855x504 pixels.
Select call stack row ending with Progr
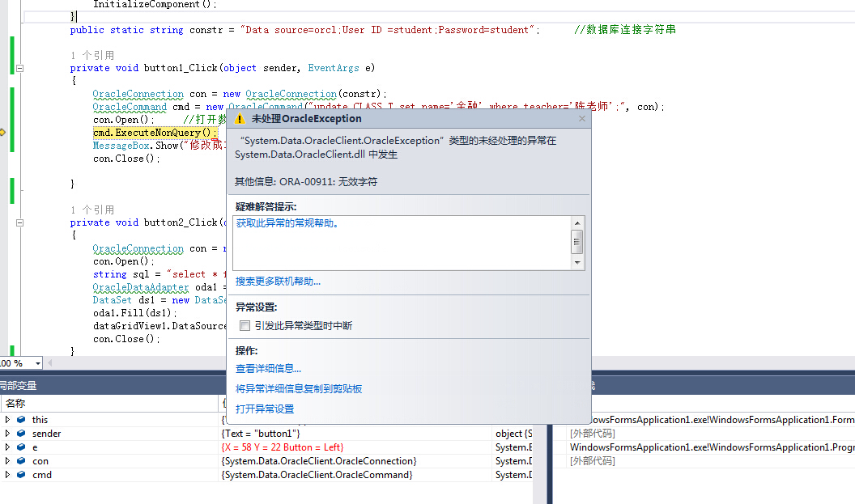712,447
